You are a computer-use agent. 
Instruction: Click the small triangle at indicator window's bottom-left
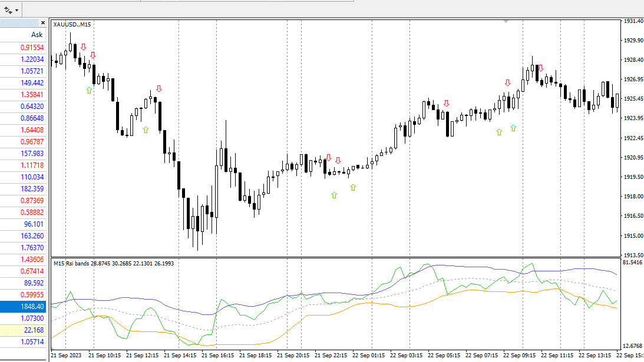(x=53, y=348)
